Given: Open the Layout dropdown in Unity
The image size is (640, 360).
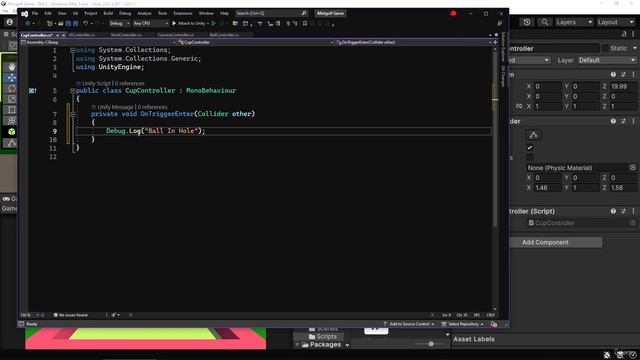Looking at the screenshot, I should point(616,22).
